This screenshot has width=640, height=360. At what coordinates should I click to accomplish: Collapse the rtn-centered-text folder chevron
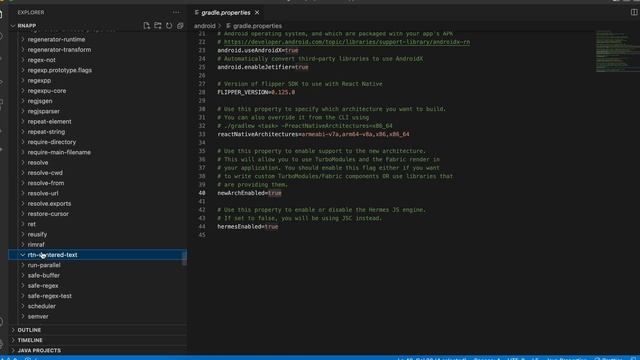[x=22, y=255]
